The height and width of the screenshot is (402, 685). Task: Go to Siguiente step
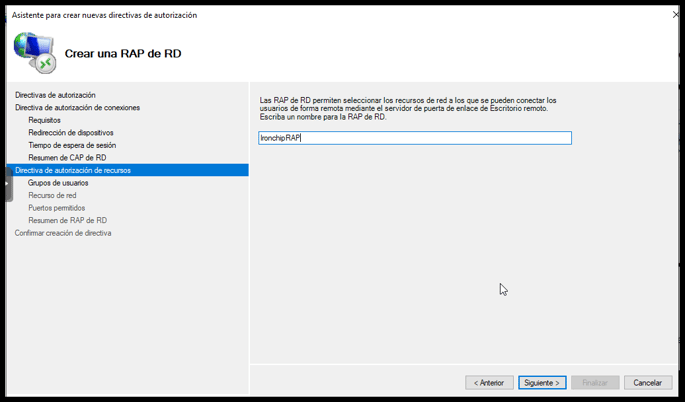point(542,383)
